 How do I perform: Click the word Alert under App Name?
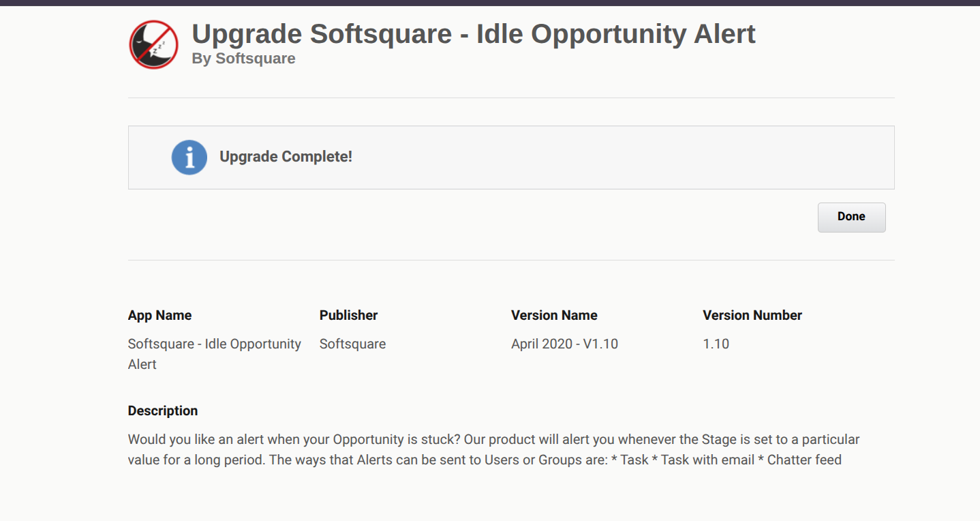click(142, 364)
